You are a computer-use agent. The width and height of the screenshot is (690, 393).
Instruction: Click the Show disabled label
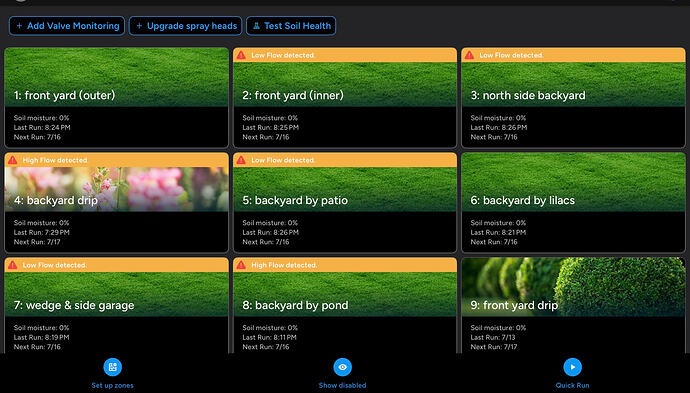pyautogui.click(x=342, y=386)
